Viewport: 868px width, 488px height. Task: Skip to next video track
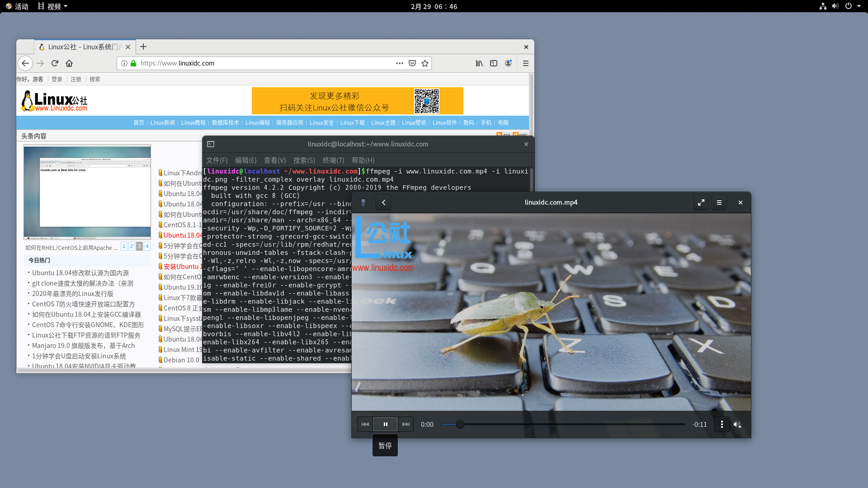tap(406, 424)
